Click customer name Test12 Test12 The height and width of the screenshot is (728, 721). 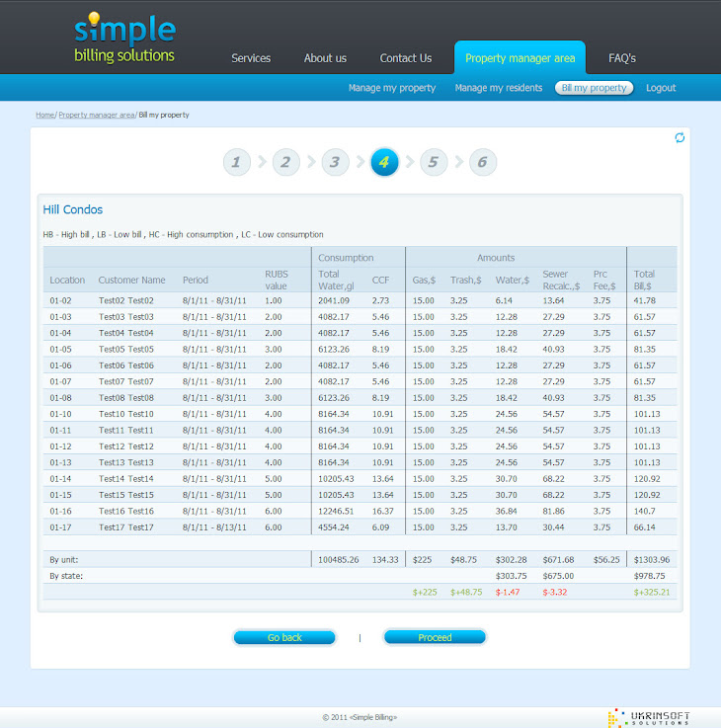[125, 446]
